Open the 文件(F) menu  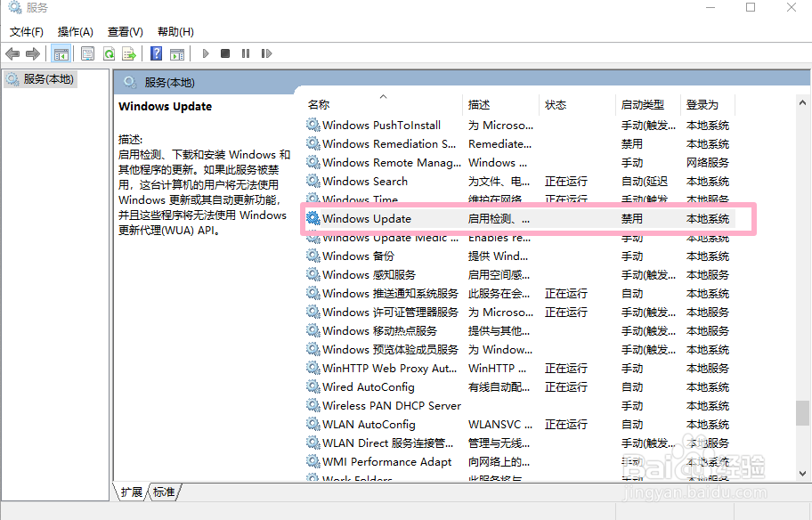tap(27, 32)
